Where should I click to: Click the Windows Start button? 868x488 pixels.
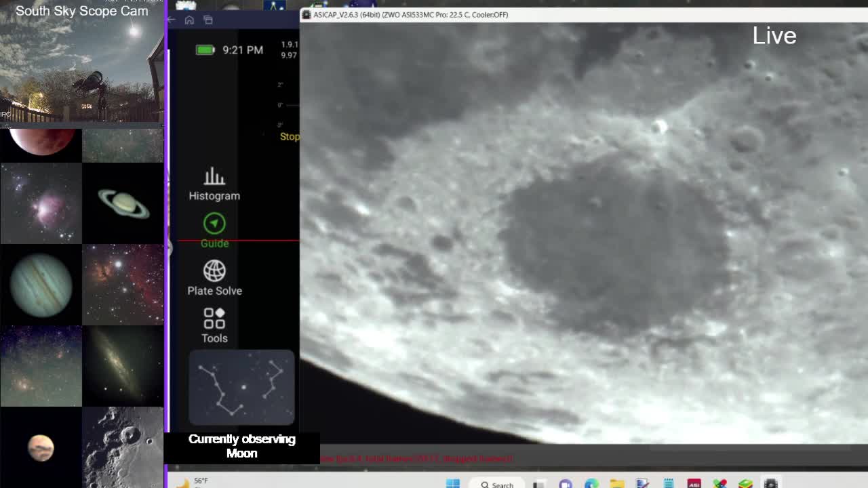pyautogui.click(x=453, y=483)
